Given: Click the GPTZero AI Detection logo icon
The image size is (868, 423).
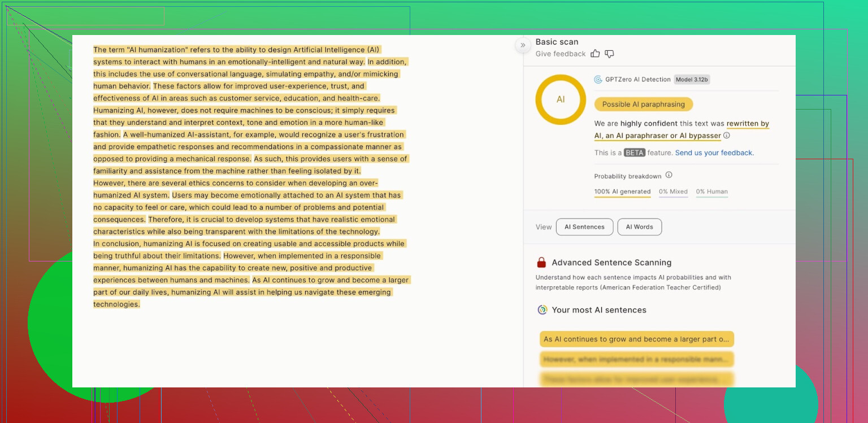Looking at the screenshot, I should pos(598,80).
